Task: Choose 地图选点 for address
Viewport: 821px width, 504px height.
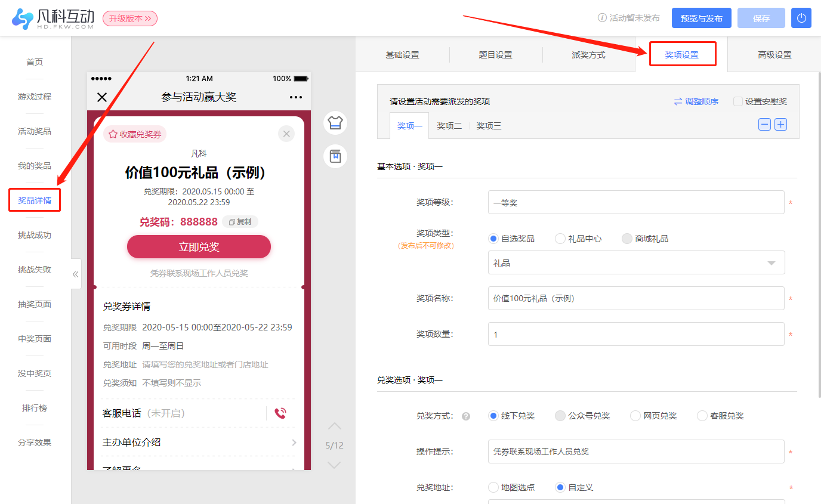Action: click(x=493, y=487)
